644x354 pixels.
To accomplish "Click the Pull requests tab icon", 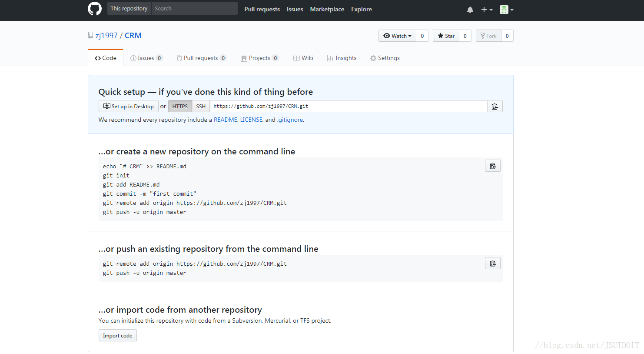I will pyautogui.click(x=179, y=58).
